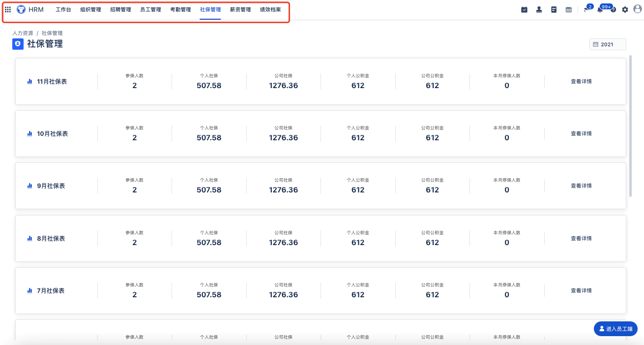
Task: Click 本月停保人数 value 0 in 7月 row
Action: (507, 295)
